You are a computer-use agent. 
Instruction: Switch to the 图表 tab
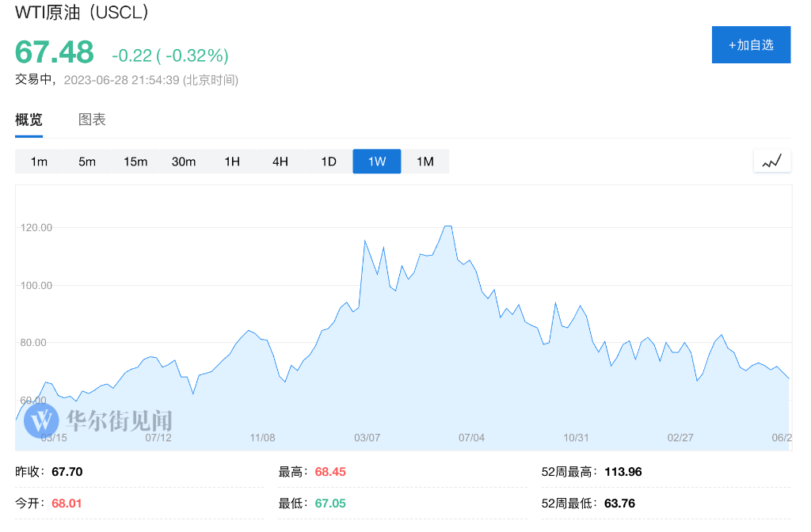92,120
